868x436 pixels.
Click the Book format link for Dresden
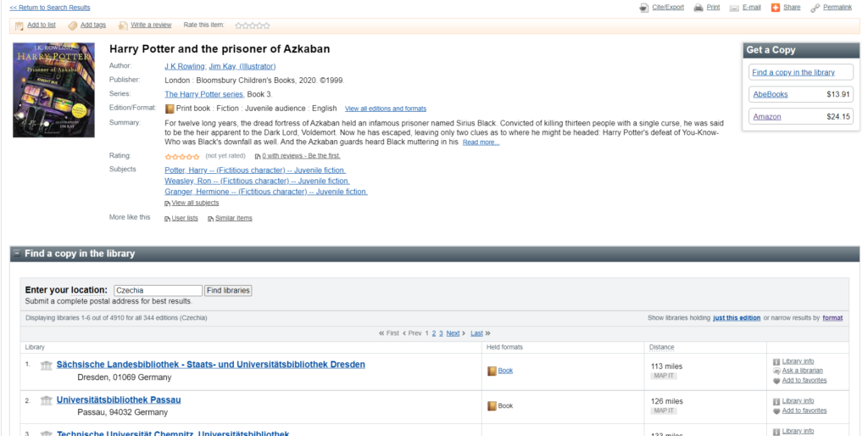pyautogui.click(x=505, y=371)
